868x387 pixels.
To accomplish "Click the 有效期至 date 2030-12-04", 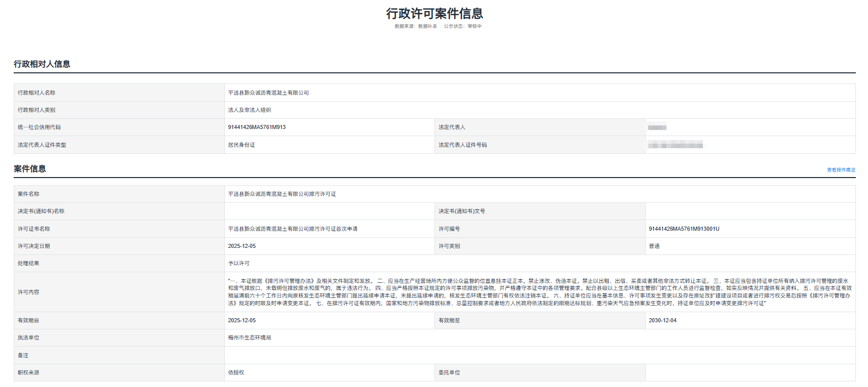I will (662, 321).
